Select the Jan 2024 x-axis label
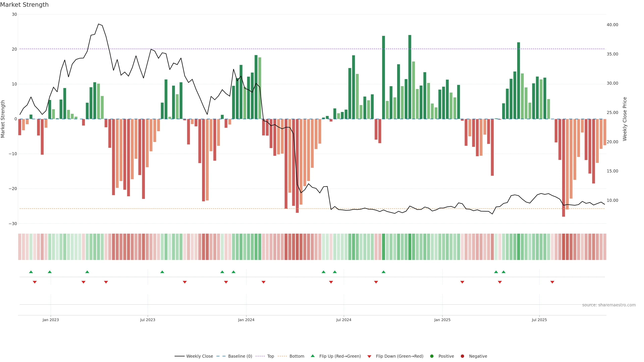Viewport: 644px width, 362px height. point(246,320)
